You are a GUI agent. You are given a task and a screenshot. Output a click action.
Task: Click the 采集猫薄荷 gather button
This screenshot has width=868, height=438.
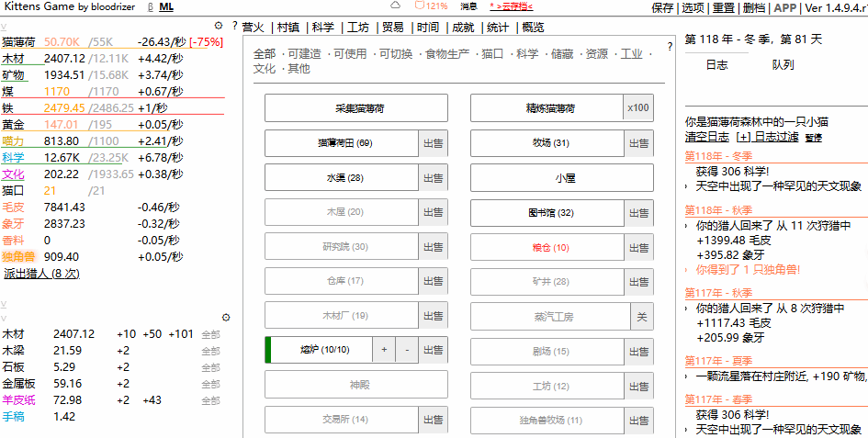tap(355, 108)
